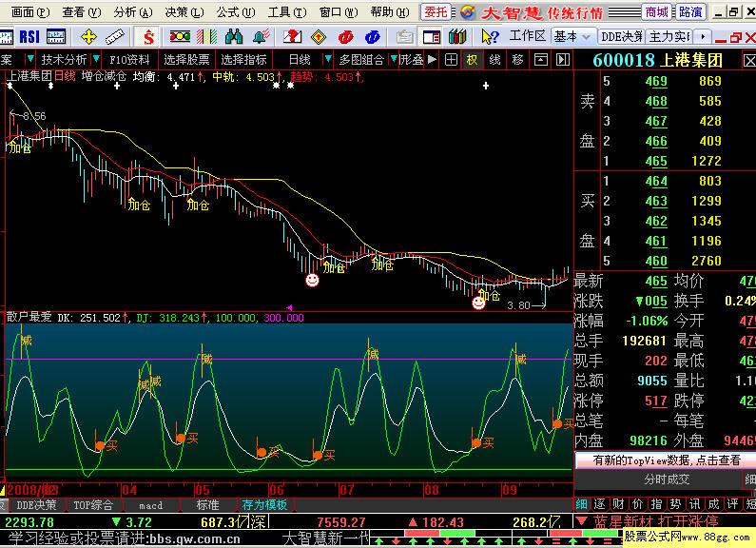This screenshot has height=548, width=756.
Task: Select the ruler measurement tool icon
Action: pyautogui.click(x=114, y=37)
